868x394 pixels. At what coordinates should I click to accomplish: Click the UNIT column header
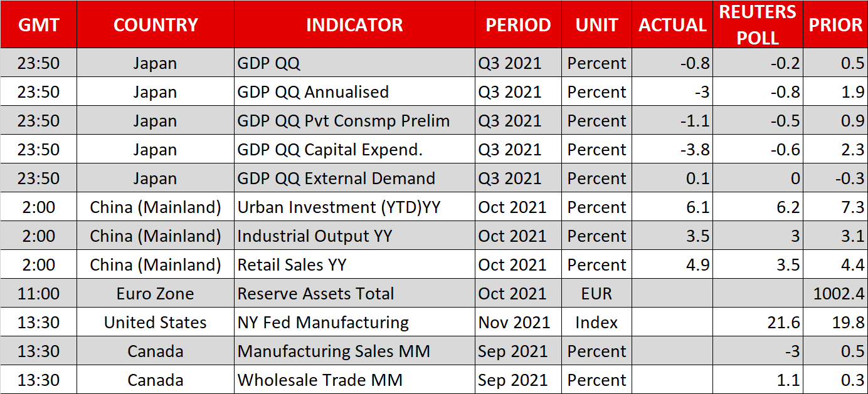(x=596, y=25)
